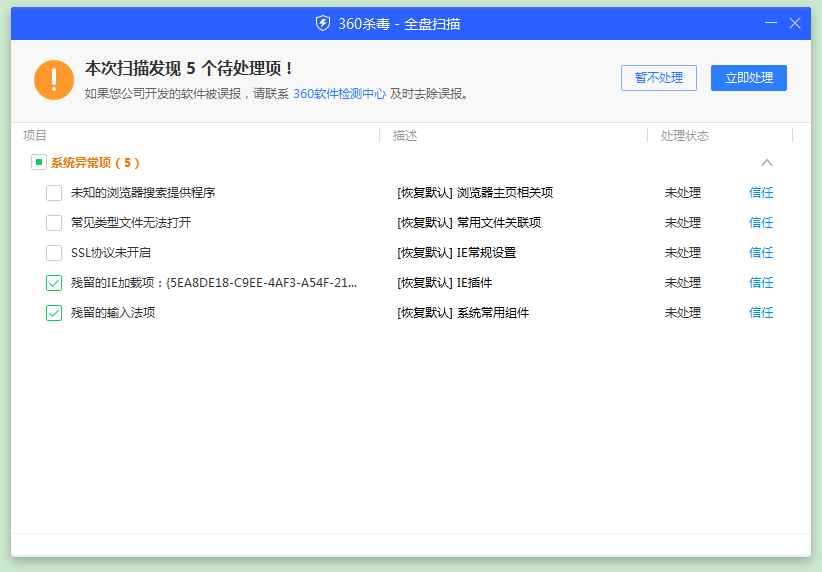Click the 立即处理 button

(748, 78)
